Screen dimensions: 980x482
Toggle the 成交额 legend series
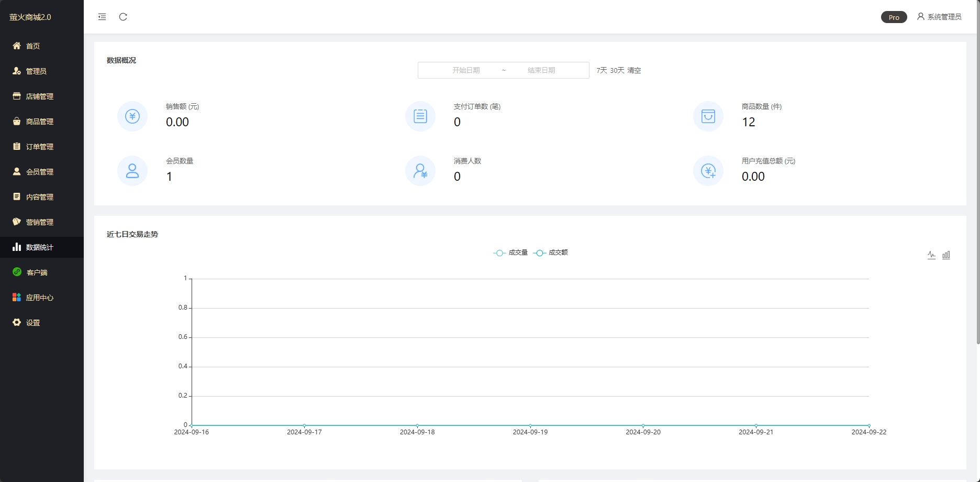coord(550,253)
